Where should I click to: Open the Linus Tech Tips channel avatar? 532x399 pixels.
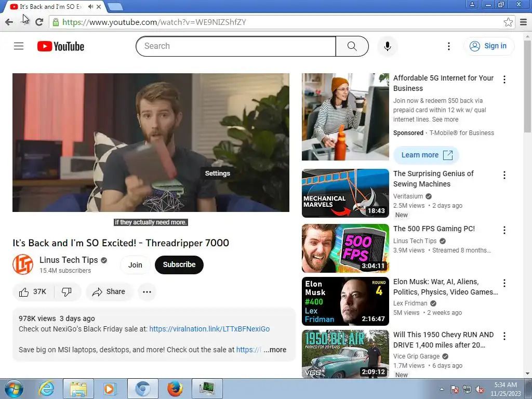(23, 264)
